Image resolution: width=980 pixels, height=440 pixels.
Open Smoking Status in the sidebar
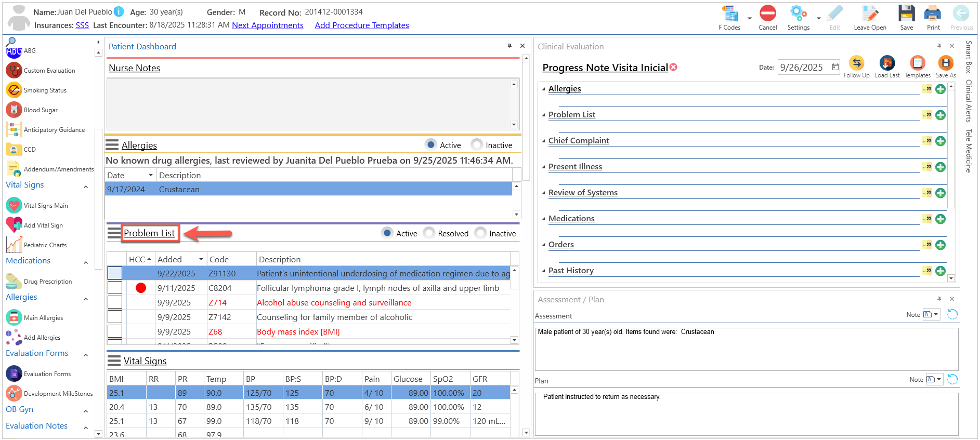point(36,90)
